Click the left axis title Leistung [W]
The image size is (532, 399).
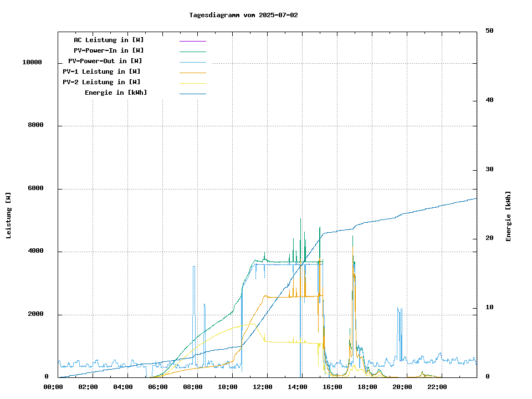pos(9,216)
